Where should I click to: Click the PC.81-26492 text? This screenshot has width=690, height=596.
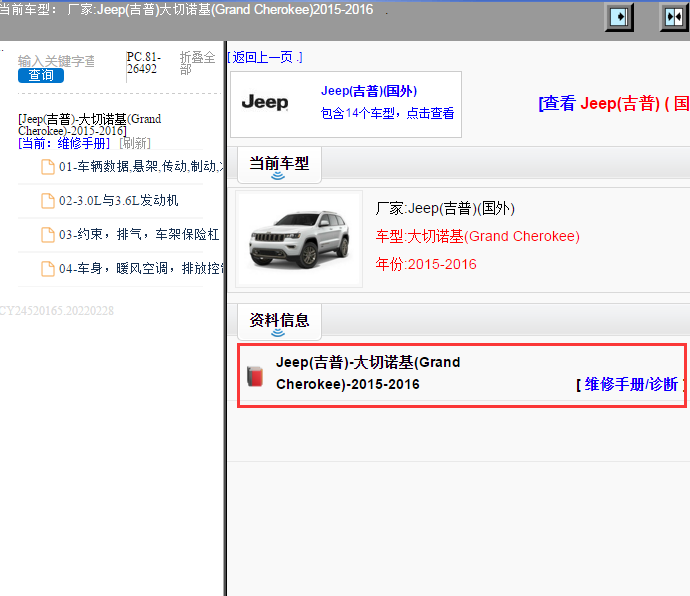pos(143,63)
